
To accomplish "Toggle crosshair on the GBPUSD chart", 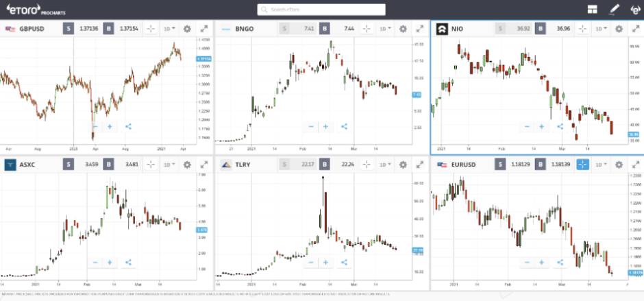I will click(x=151, y=29).
